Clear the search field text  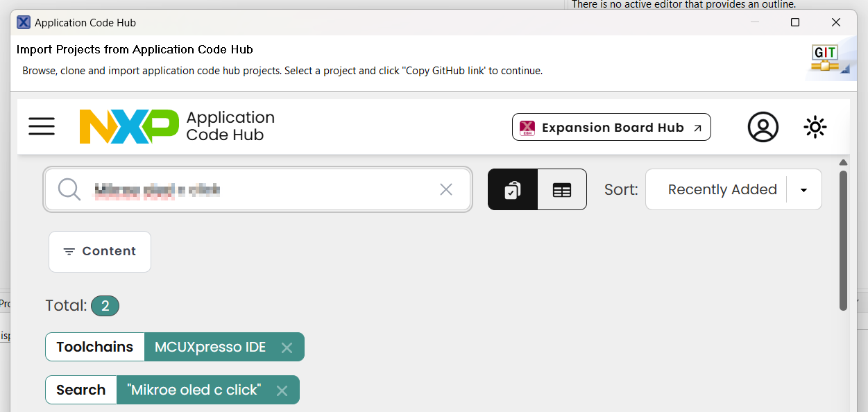pos(446,189)
